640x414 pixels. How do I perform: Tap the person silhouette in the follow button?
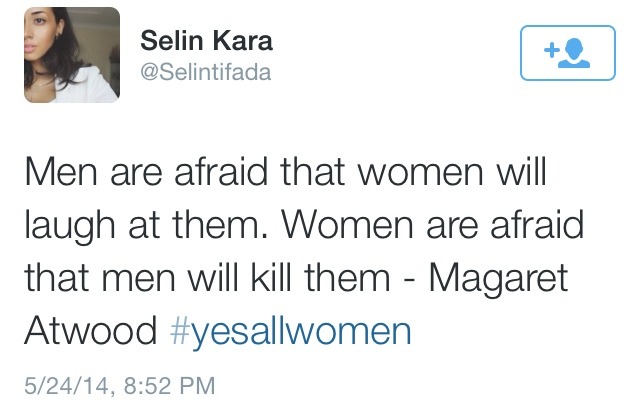click(574, 53)
